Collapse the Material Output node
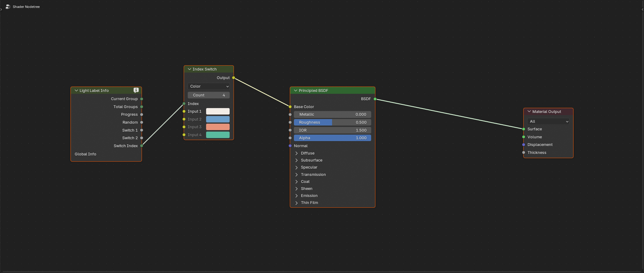Image resolution: width=644 pixels, height=273 pixels. coord(529,112)
